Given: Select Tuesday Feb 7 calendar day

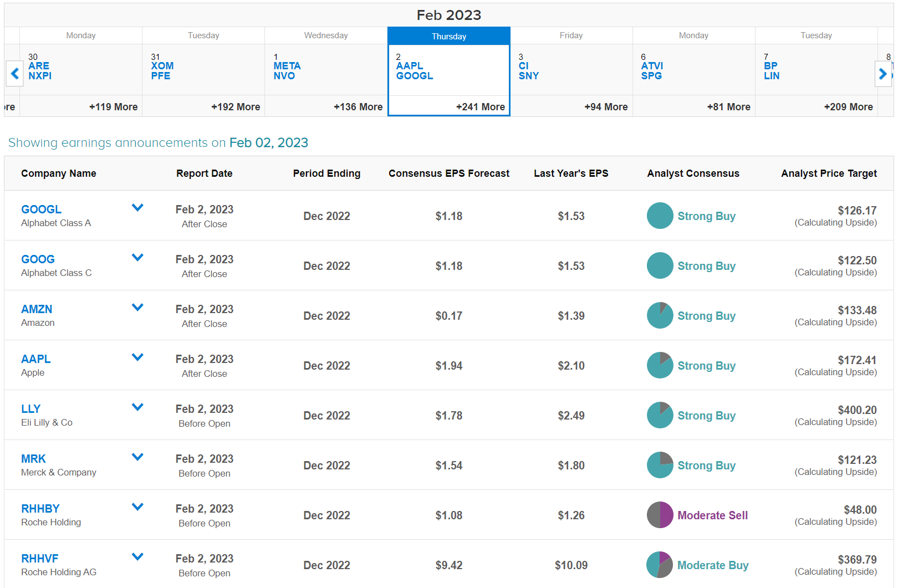Looking at the screenshot, I should [x=816, y=71].
